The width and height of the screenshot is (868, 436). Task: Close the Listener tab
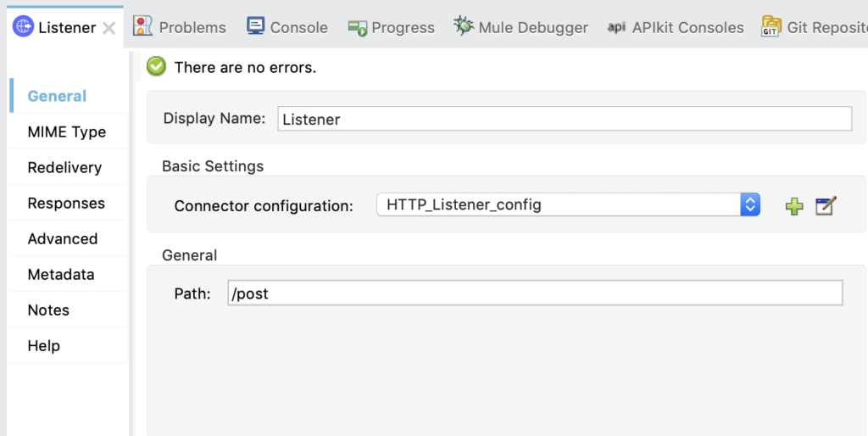tap(109, 28)
